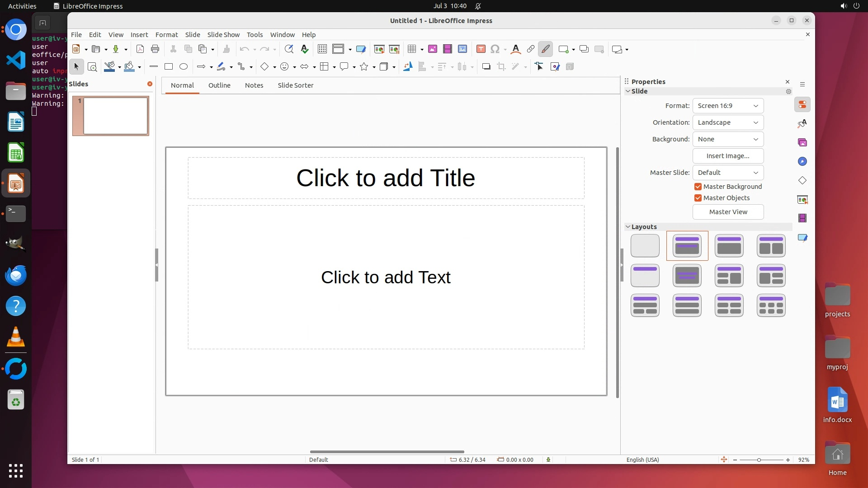Open the Format dropdown showing Screen 16:9

coord(728,106)
